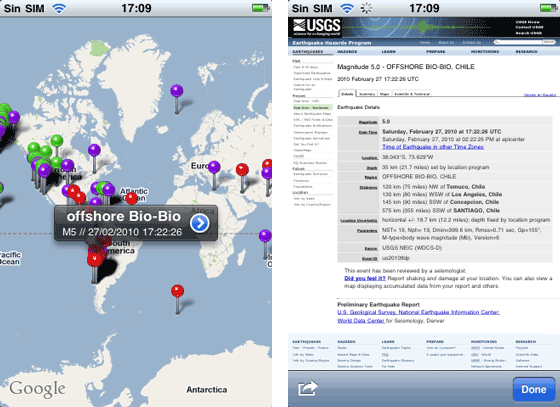Screen dimensions: 560x407
Task: Click the Depth field label link
Action: [x=372, y=168]
